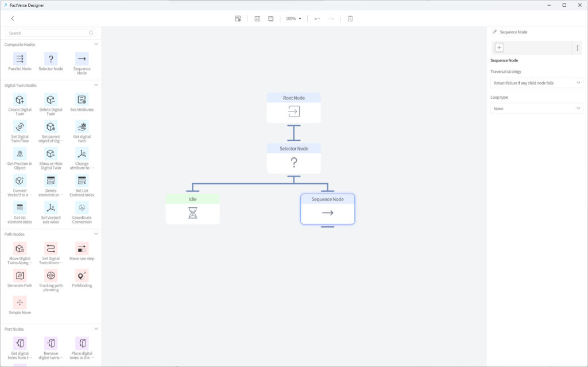Redo the last action
588x367 pixels.
click(331, 19)
